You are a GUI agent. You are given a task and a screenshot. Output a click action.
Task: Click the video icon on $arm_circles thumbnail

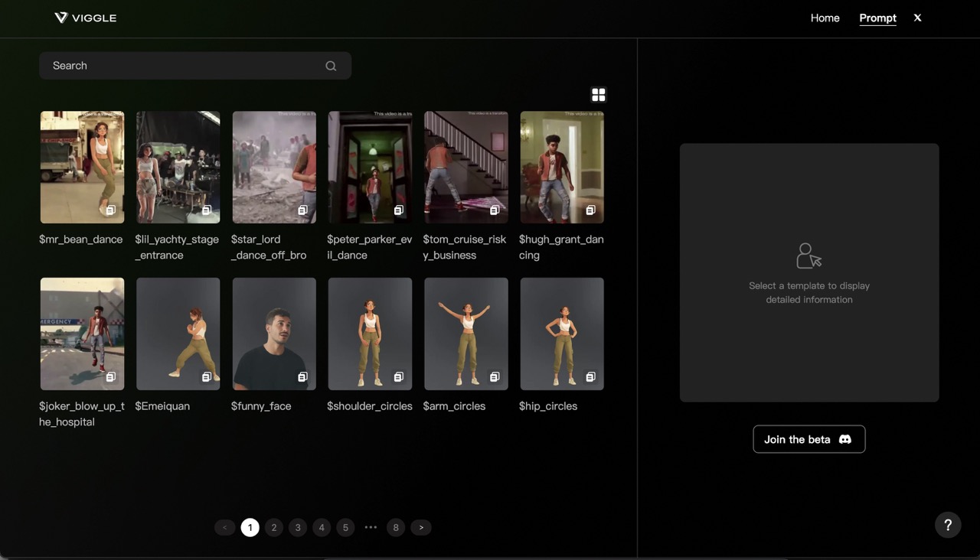[x=494, y=376]
